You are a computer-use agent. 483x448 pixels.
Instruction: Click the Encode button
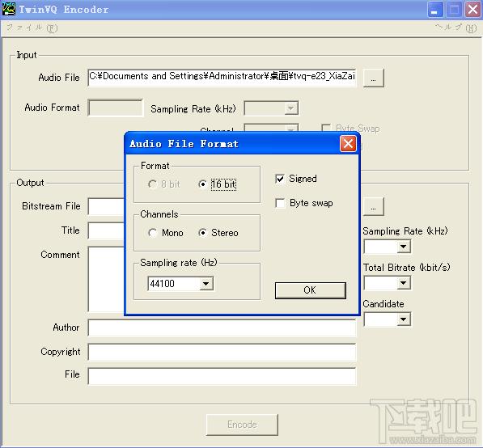(242, 425)
